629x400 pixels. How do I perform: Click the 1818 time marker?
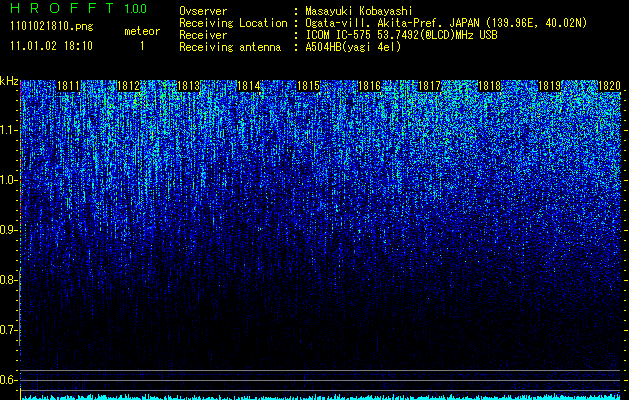coord(489,85)
